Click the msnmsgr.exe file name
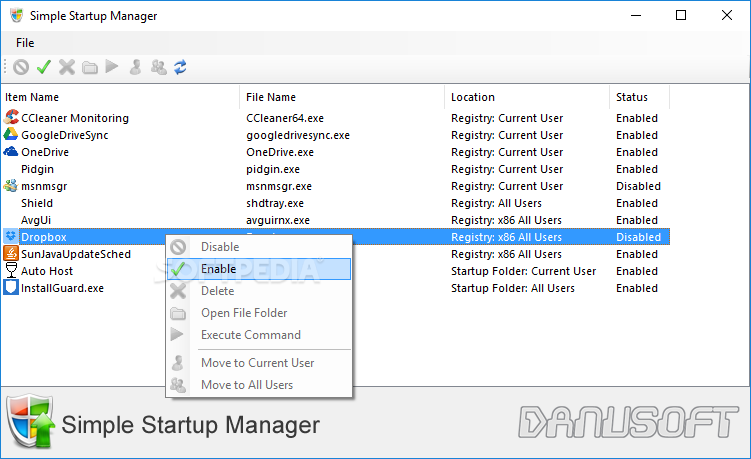Image resolution: width=751 pixels, height=459 pixels. [279, 186]
